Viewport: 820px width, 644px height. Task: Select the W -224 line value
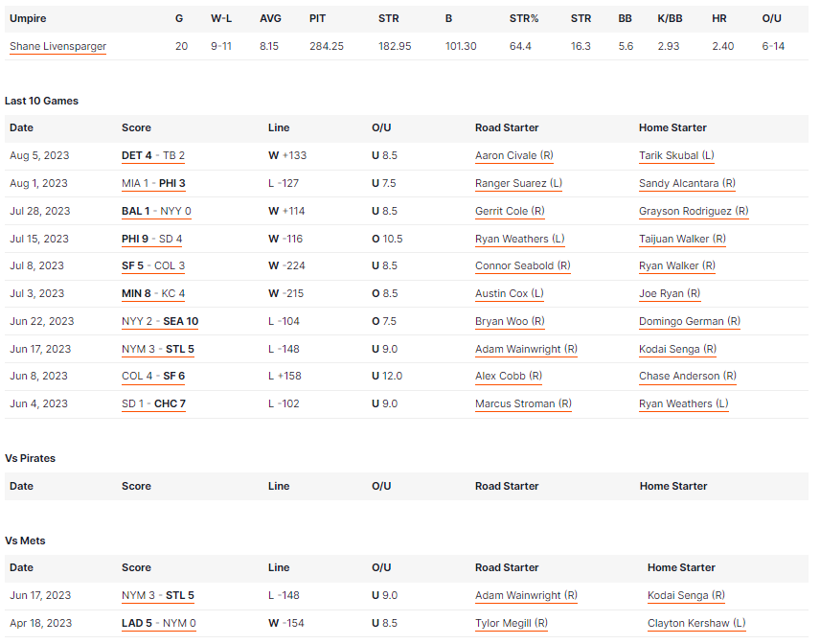coord(286,265)
